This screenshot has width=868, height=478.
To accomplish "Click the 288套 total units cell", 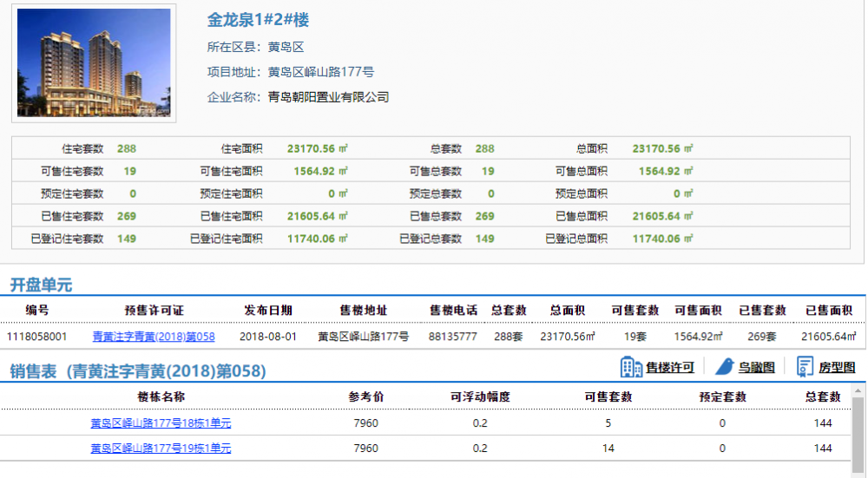I will coord(508,337).
